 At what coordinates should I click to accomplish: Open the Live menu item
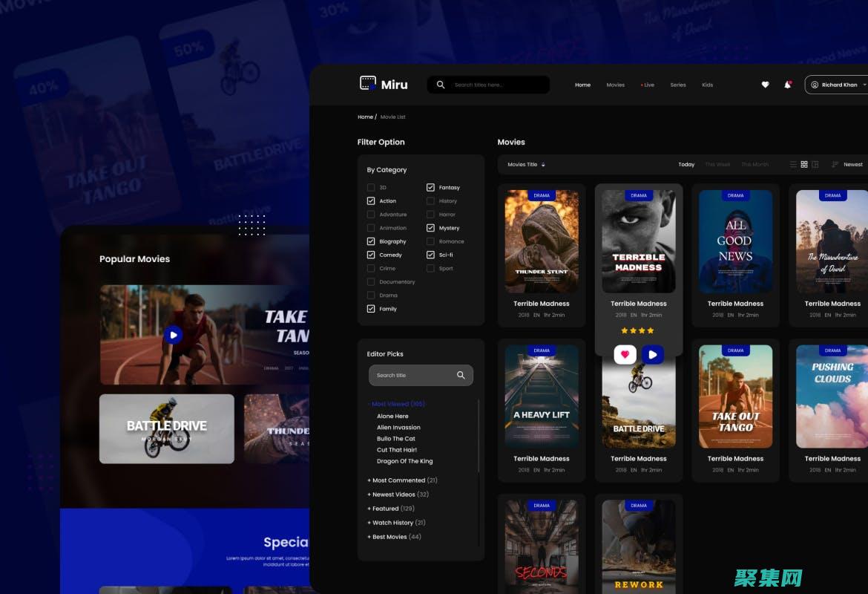click(648, 85)
